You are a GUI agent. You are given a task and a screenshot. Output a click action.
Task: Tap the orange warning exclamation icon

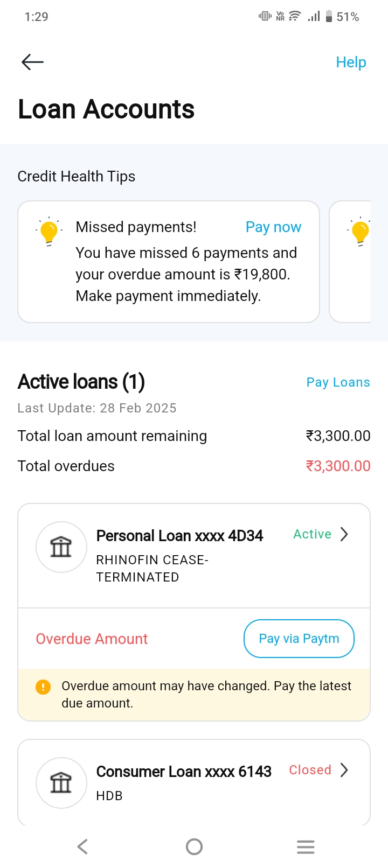click(43, 687)
